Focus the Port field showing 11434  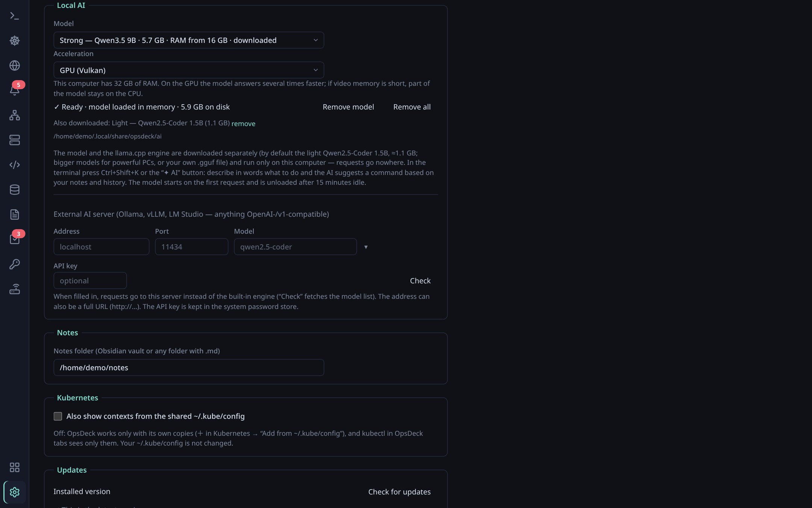pyautogui.click(x=191, y=247)
